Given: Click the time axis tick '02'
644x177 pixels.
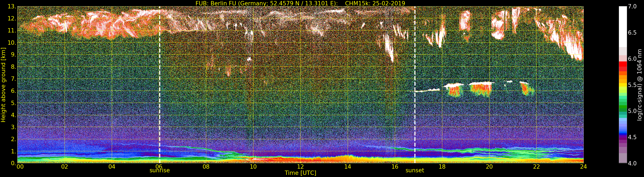Looking at the screenshot, I should click(65, 167).
